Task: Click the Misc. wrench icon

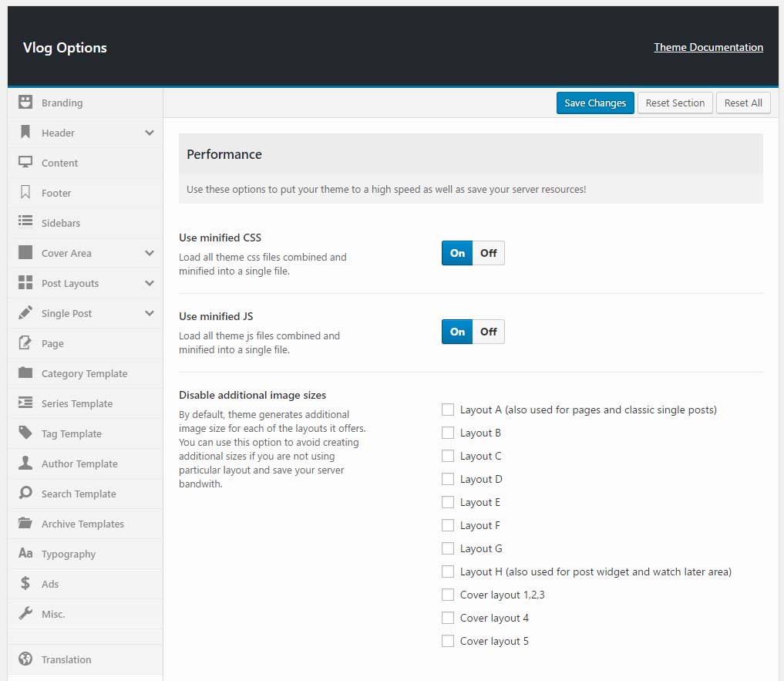Action: 24,614
